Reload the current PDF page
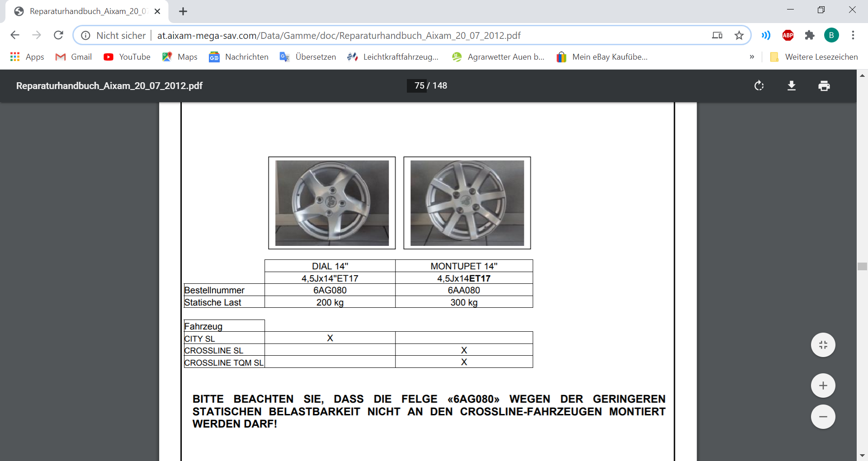This screenshot has height=461, width=868. (58, 35)
